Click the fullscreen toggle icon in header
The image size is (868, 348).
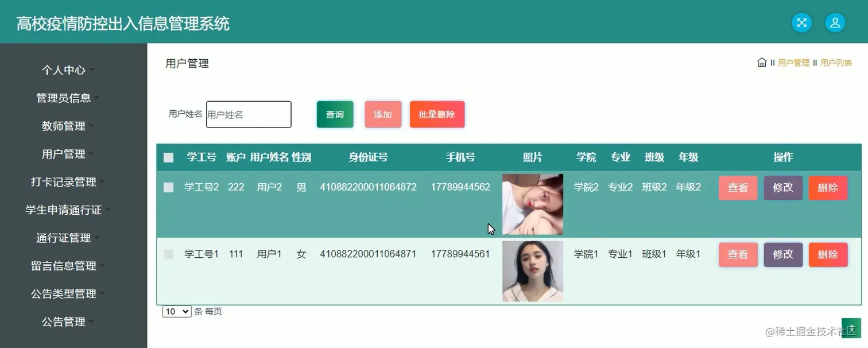coord(801,22)
